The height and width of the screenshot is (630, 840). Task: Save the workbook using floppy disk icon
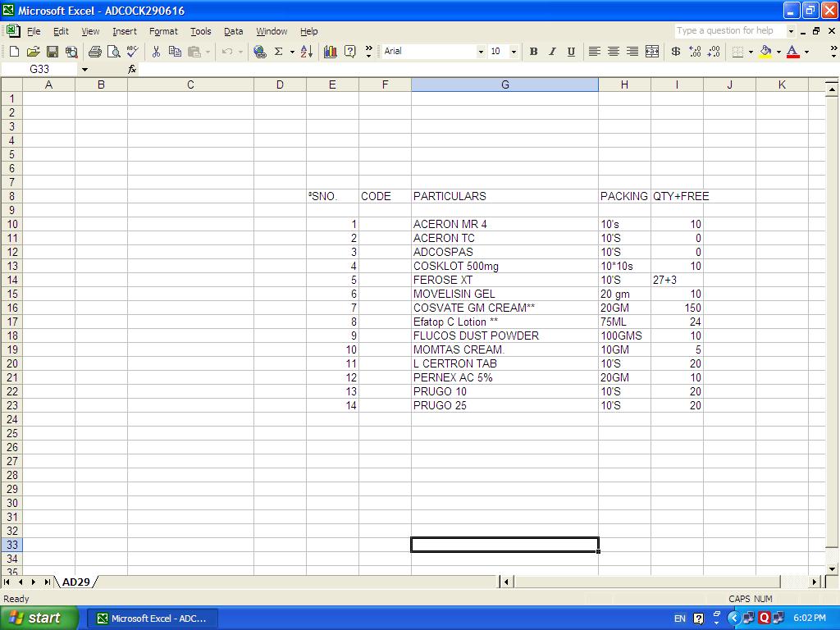click(x=52, y=52)
